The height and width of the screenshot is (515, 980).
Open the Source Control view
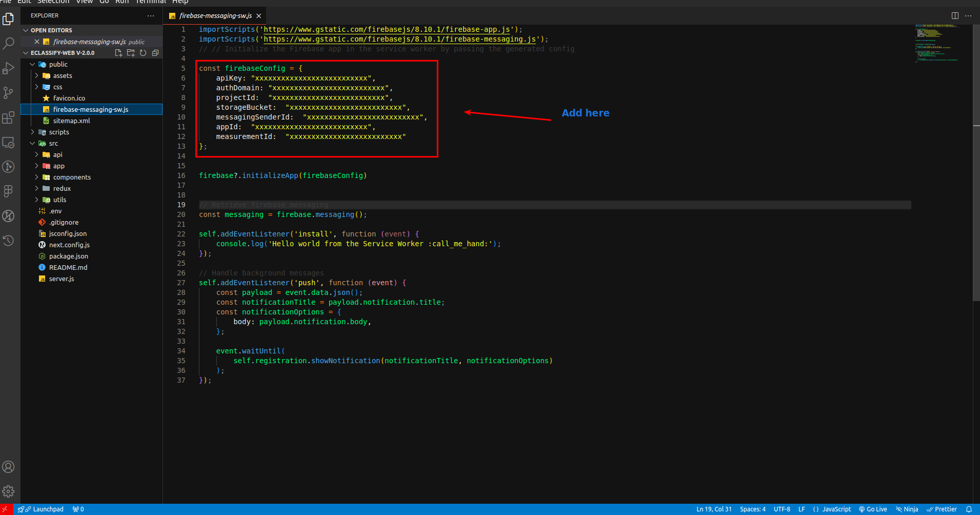[9, 92]
